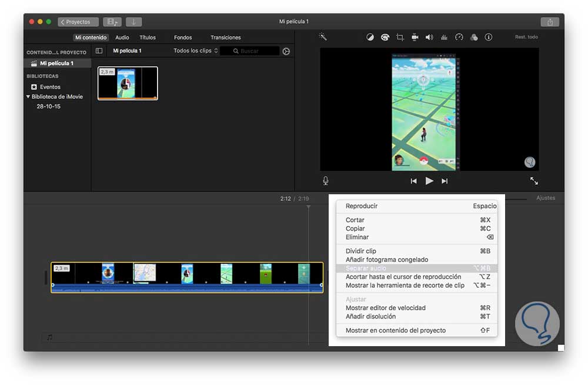This screenshot has width=588, height=385.
Task: Click the background music note well
Action: click(49, 337)
